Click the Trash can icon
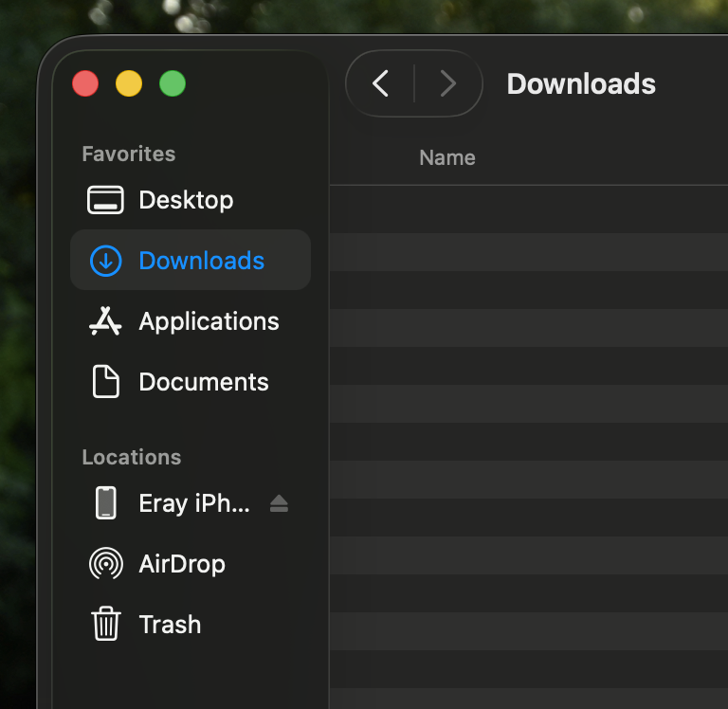728x709 pixels. coord(106,624)
